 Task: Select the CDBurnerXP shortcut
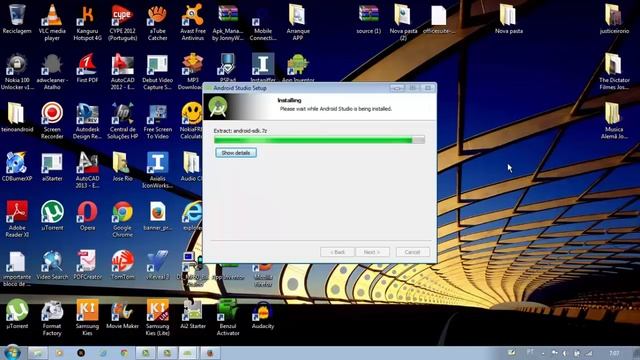[x=17, y=167]
